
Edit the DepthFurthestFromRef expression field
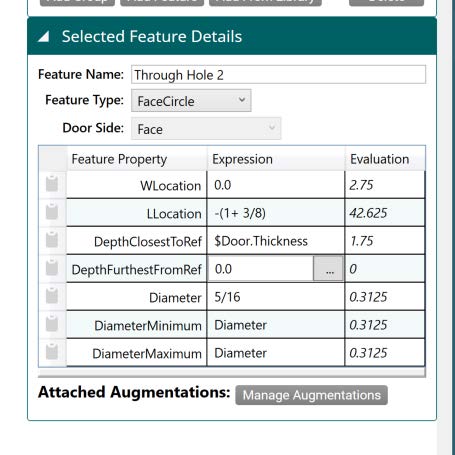pos(261,269)
